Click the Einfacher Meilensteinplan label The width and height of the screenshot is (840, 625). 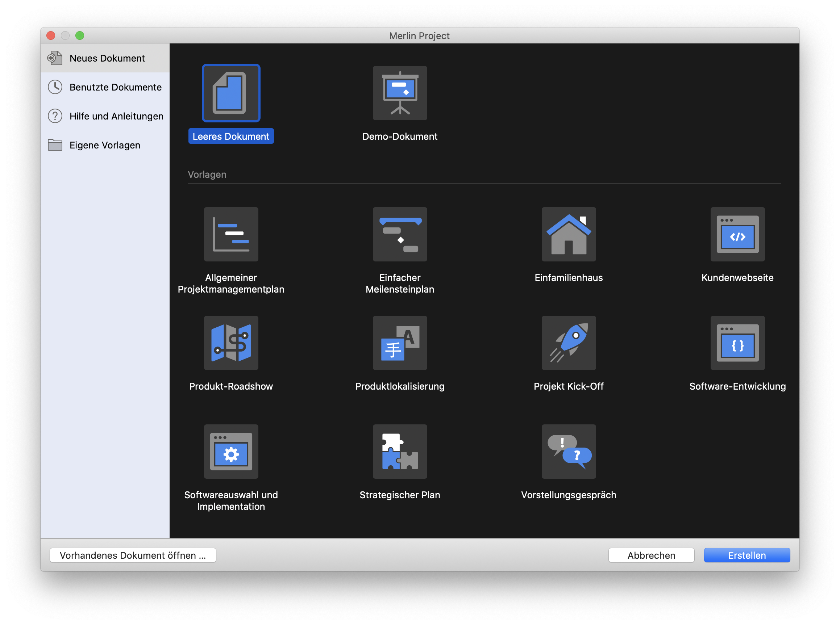[x=400, y=284]
